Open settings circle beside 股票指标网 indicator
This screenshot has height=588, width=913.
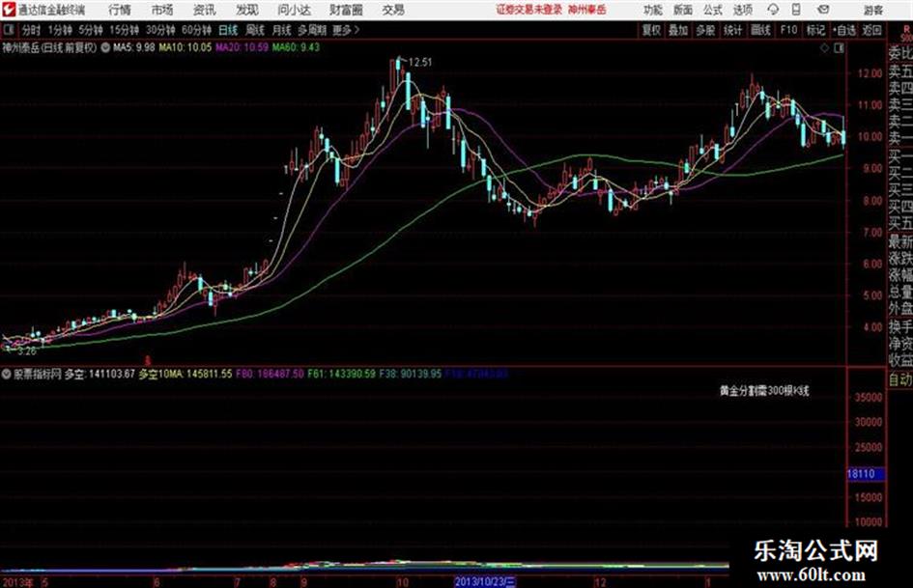[x=7, y=375]
